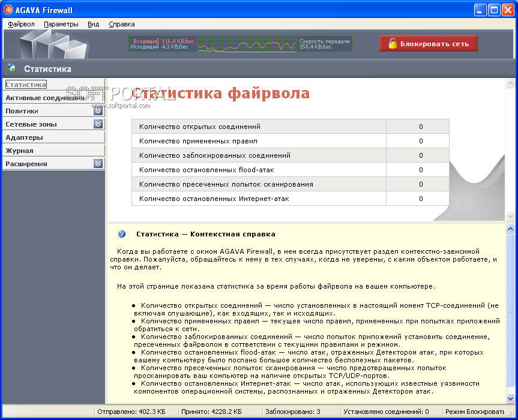Select row Количество заблокированных соединений

pyautogui.click(x=291, y=155)
